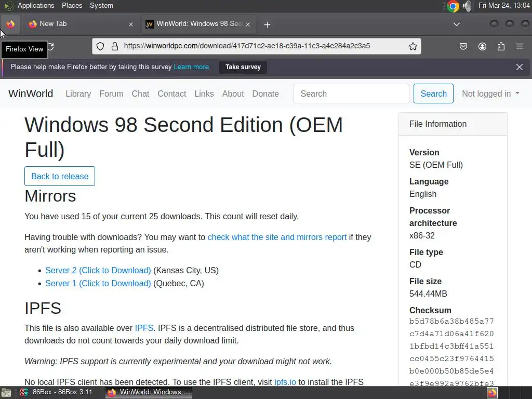
Task: Click the File Information panel header
Action: click(453, 124)
